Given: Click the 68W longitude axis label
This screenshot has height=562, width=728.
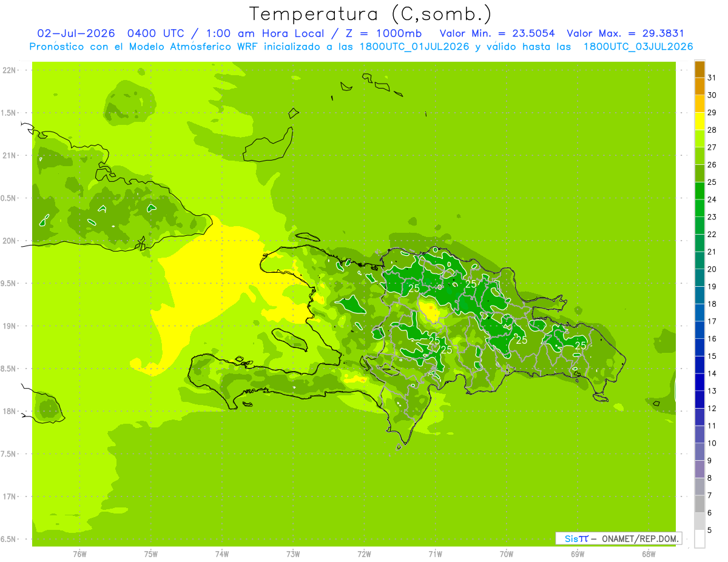Looking at the screenshot, I should (649, 554).
